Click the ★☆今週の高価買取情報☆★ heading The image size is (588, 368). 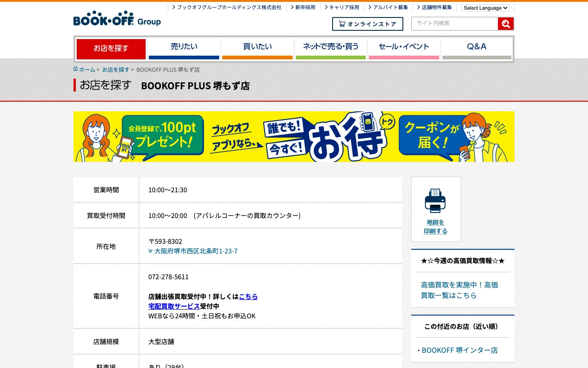coord(463,261)
